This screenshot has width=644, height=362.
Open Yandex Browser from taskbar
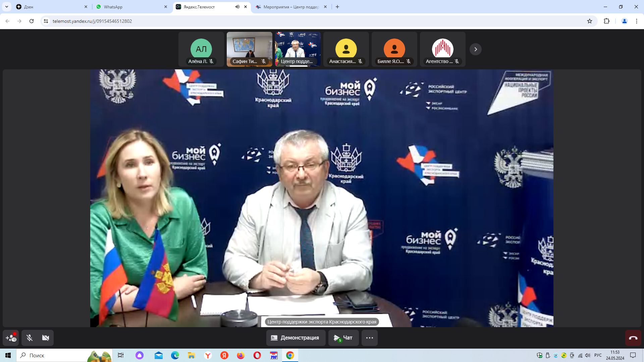(208, 355)
